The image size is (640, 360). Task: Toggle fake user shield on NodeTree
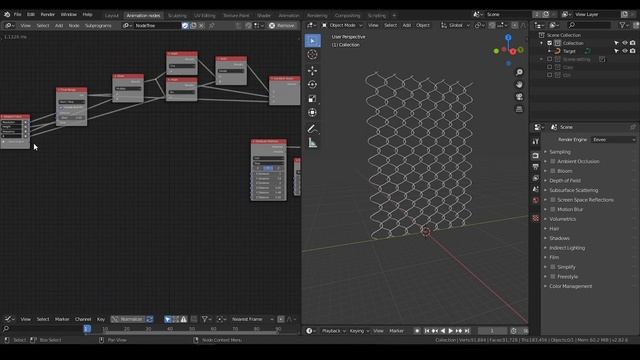185,25
